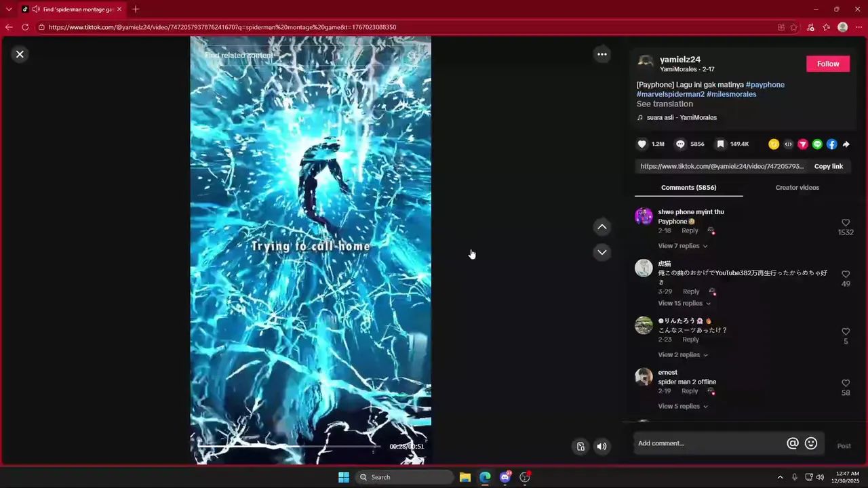
Task: Open the three-dot more options menu on the video
Action: [x=602, y=54]
